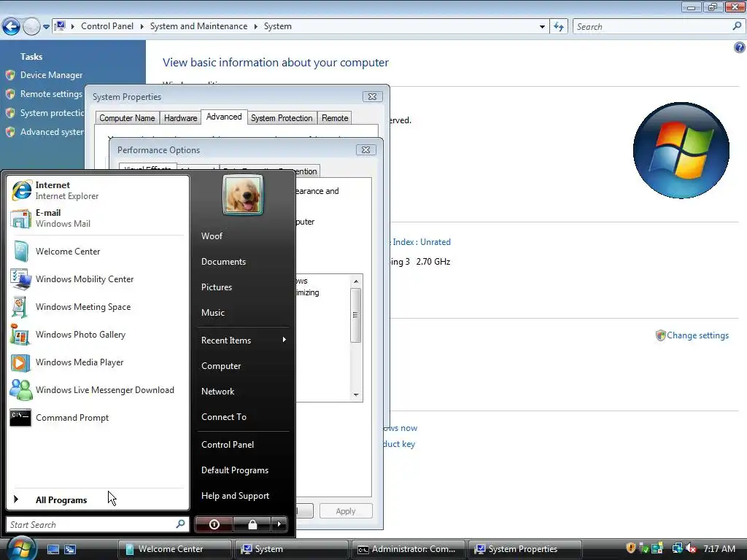Image resolution: width=747 pixels, height=560 pixels.
Task: Click the Search box in System window
Action: pyautogui.click(x=659, y=27)
